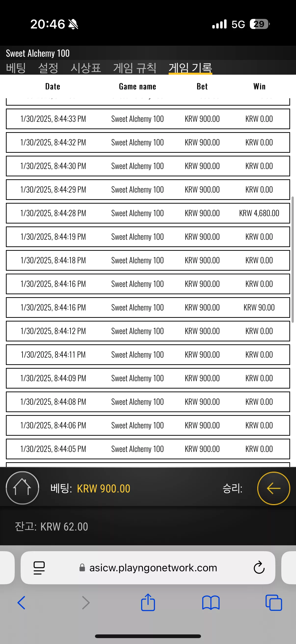
Task: Open Safari page settings icon in address bar
Action: 39,568
